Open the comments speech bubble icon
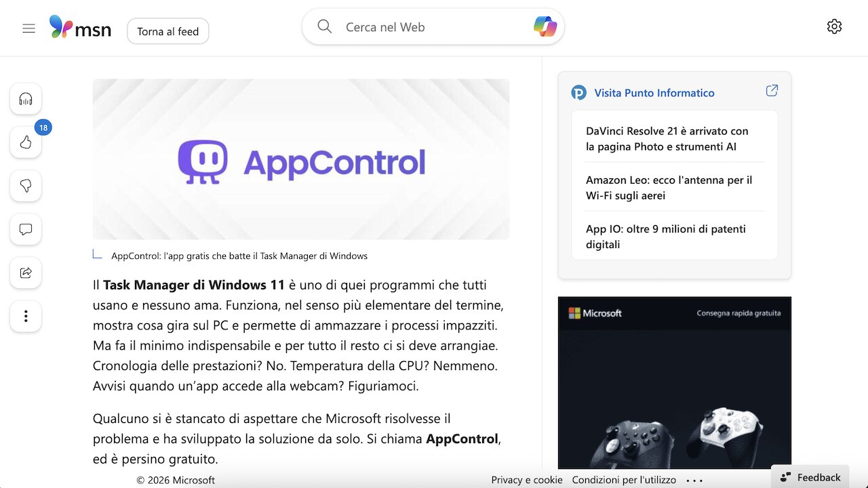Screen dimensions: 868x488 [x=26, y=229]
